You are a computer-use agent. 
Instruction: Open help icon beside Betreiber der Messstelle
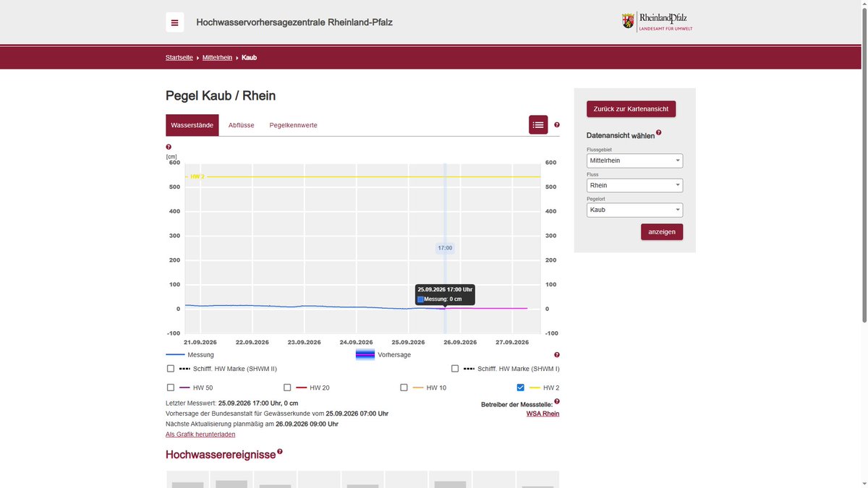[x=557, y=401]
